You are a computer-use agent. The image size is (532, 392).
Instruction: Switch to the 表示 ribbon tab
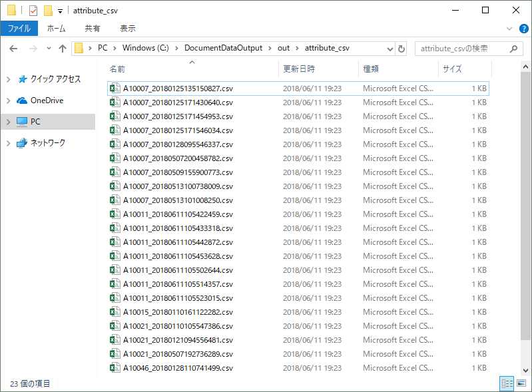(x=127, y=29)
